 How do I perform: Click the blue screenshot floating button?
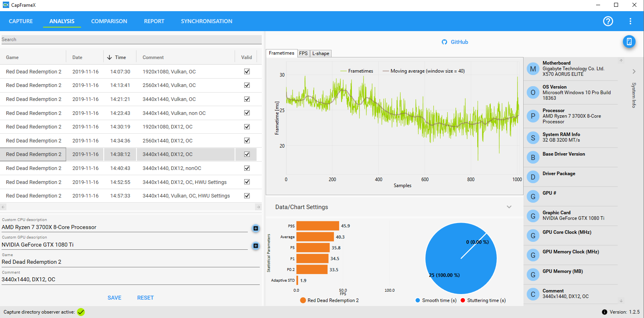click(629, 41)
